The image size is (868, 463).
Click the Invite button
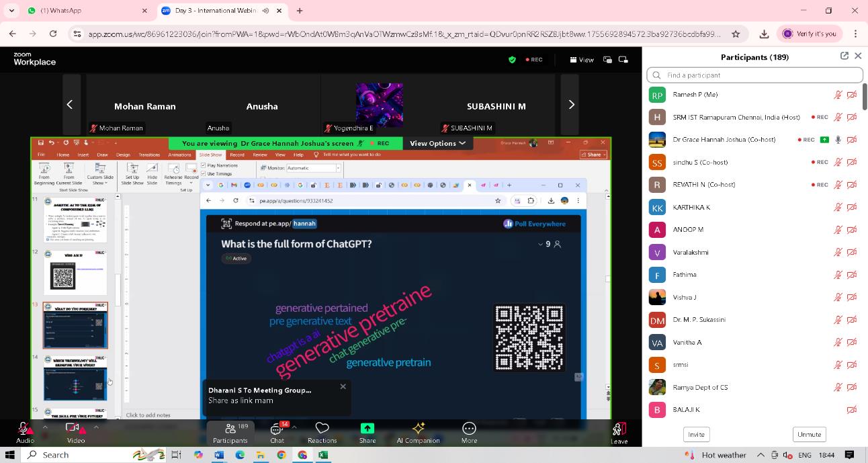pyautogui.click(x=696, y=434)
